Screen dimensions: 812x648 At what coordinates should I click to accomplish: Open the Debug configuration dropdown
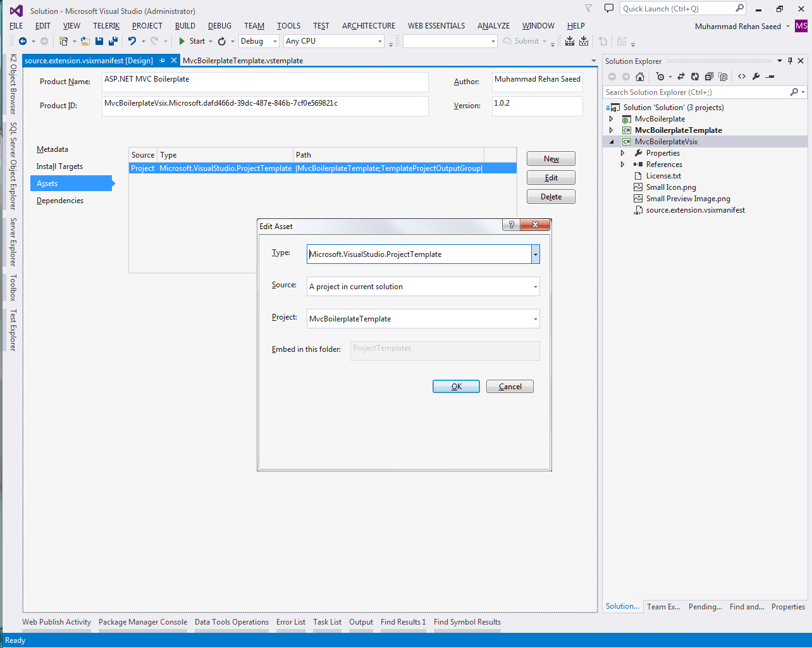point(274,40)
